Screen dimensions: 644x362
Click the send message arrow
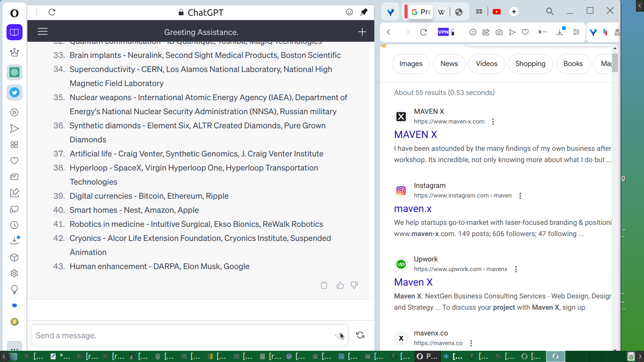(x=339, y=335)
